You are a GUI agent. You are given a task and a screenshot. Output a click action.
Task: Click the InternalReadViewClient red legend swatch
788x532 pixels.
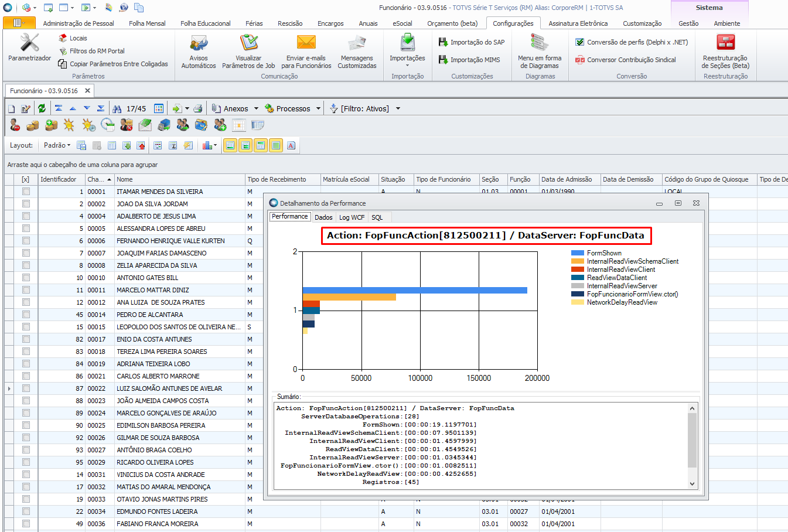(578, 270)
